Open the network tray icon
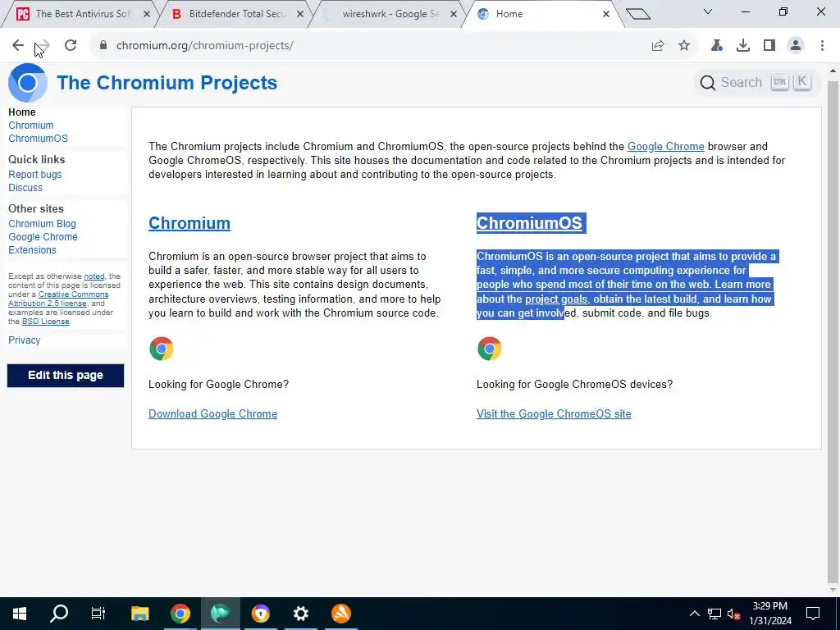The width and height of the screenshot is (840, 630). point(714,614)
